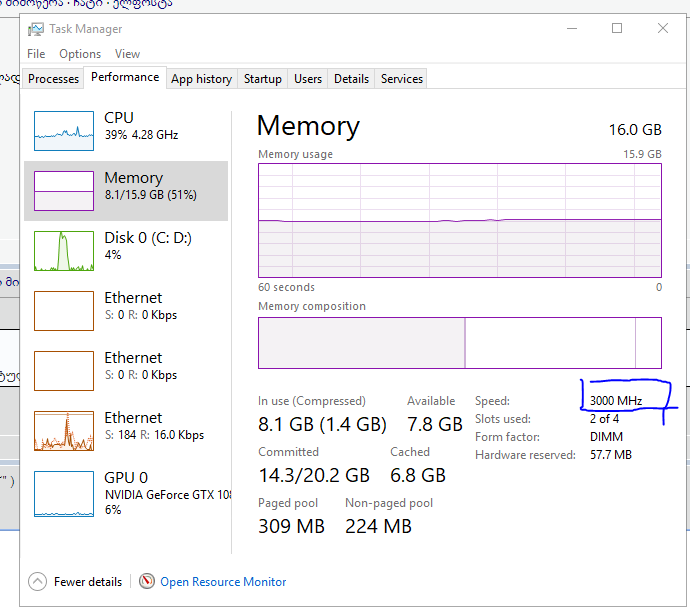The image size is (690, 610).
Task: Click the large Memory heading
Action: [x=308, y=126]
